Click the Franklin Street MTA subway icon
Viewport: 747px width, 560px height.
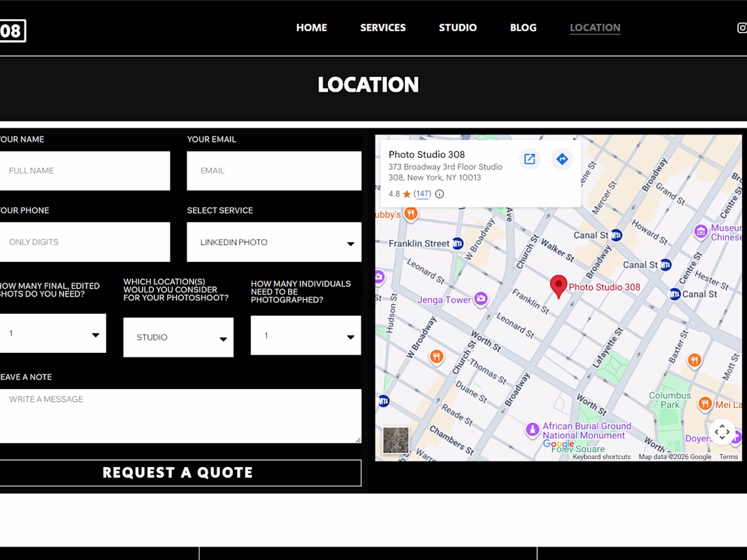457,243
